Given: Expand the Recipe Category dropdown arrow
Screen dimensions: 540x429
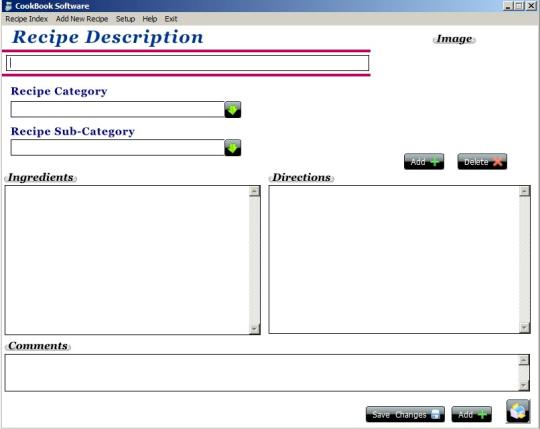Looking at the screenshot, I should [233, 110].
